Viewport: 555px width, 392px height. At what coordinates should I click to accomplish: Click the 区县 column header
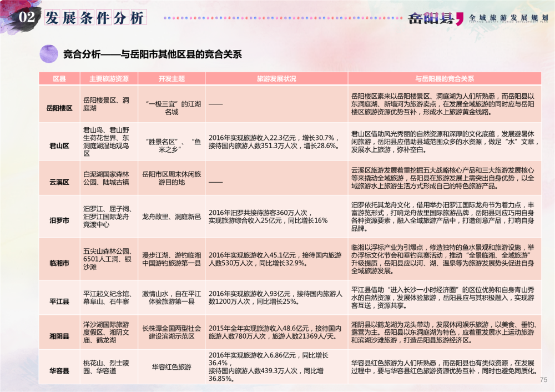[x=59, y=79]
